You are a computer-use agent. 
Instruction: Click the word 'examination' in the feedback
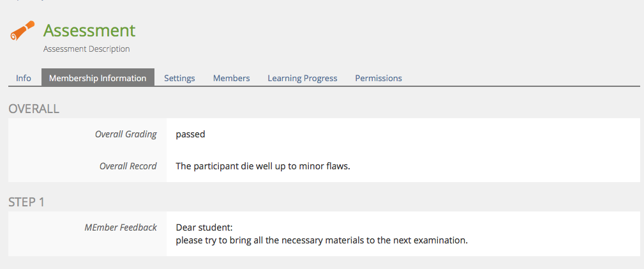point(442,241)
